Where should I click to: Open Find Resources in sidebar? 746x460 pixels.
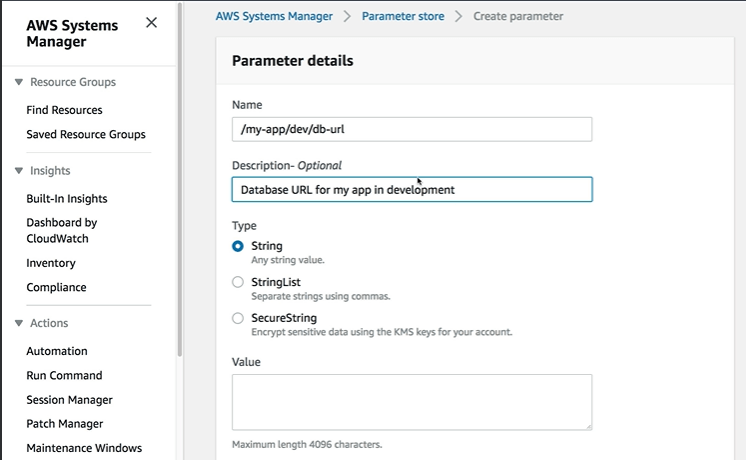(64, 110)
